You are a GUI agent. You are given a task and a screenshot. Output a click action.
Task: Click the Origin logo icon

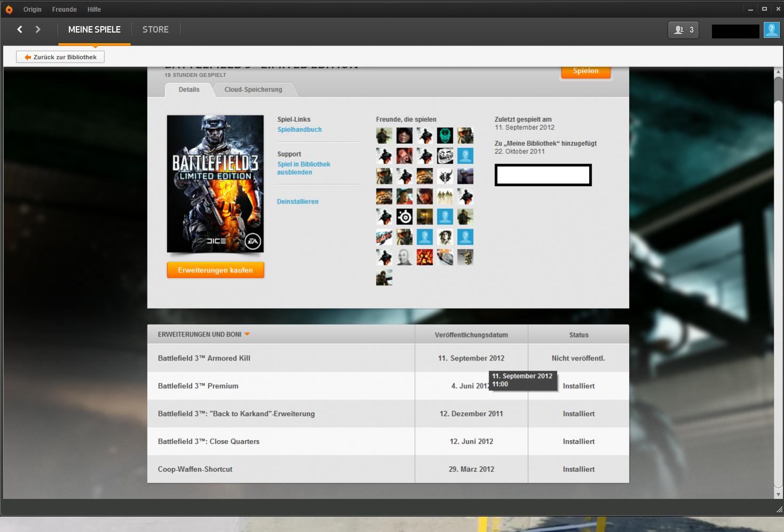(9, 10)
